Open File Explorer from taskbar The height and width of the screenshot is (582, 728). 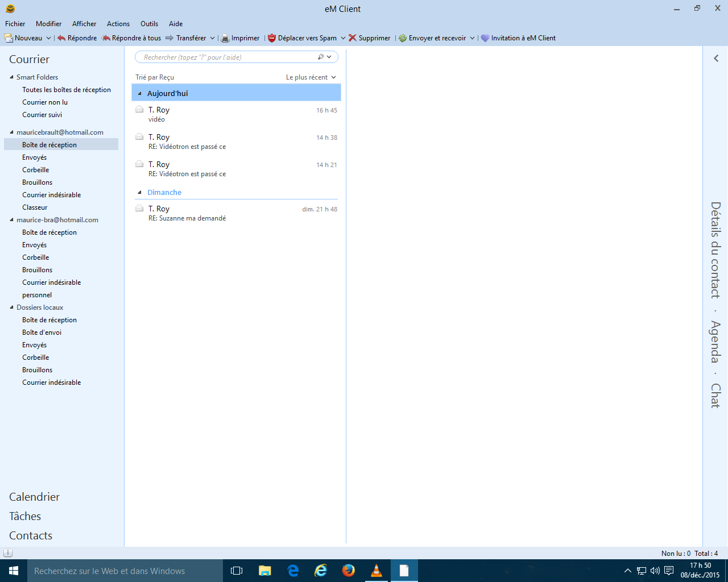pos(264,571)
